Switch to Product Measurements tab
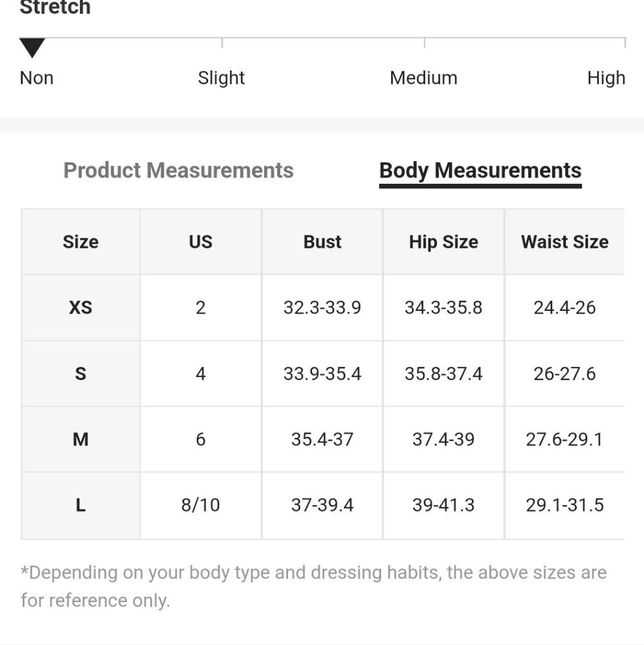 [x=179, y=170]
